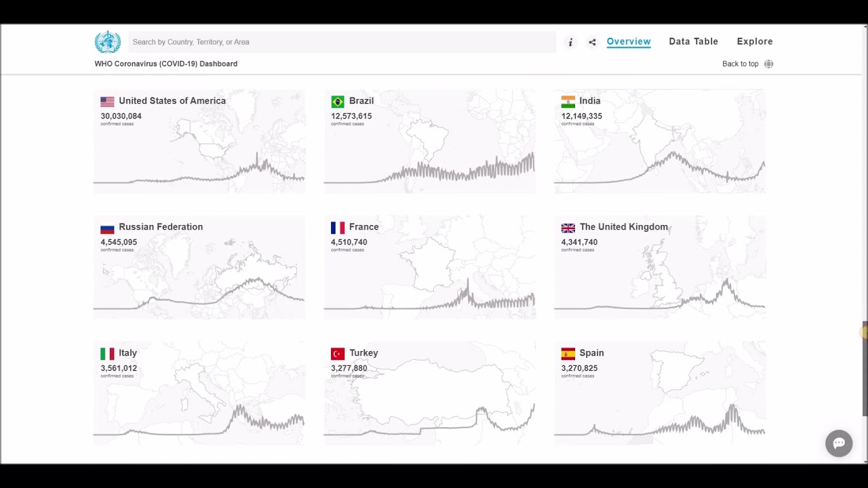Screen dimensions: 868x488
Task: Open the Turkey country link
Action: (363, 353)
